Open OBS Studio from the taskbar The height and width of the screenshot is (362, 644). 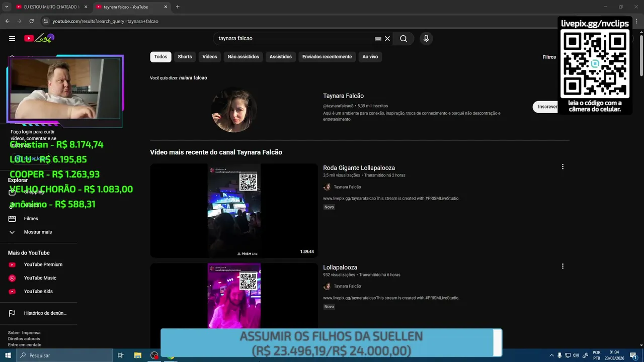[x=154, y=355]
